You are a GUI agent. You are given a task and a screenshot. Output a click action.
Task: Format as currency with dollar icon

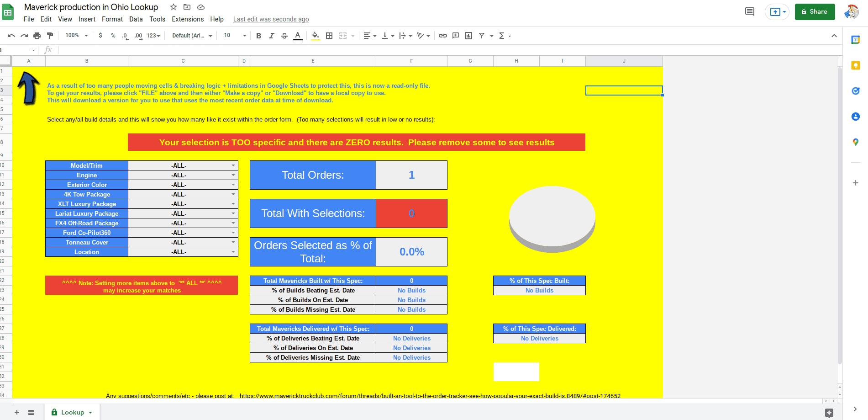point(100,36)
